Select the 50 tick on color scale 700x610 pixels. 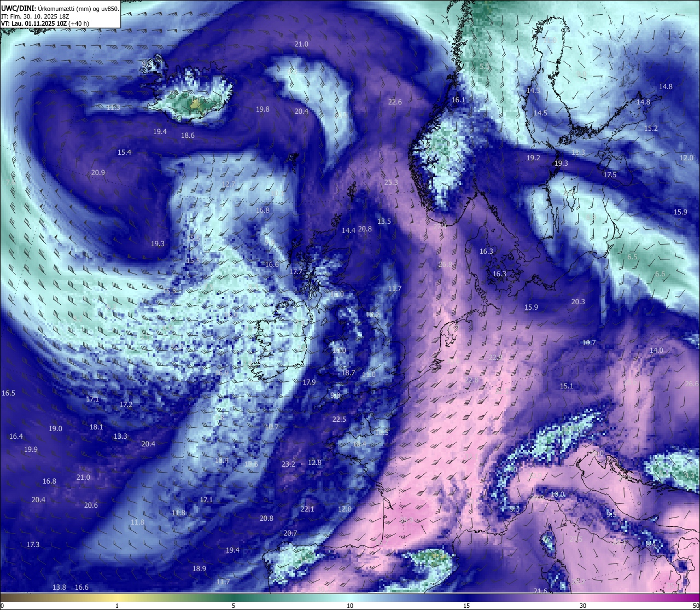(696, 606)
